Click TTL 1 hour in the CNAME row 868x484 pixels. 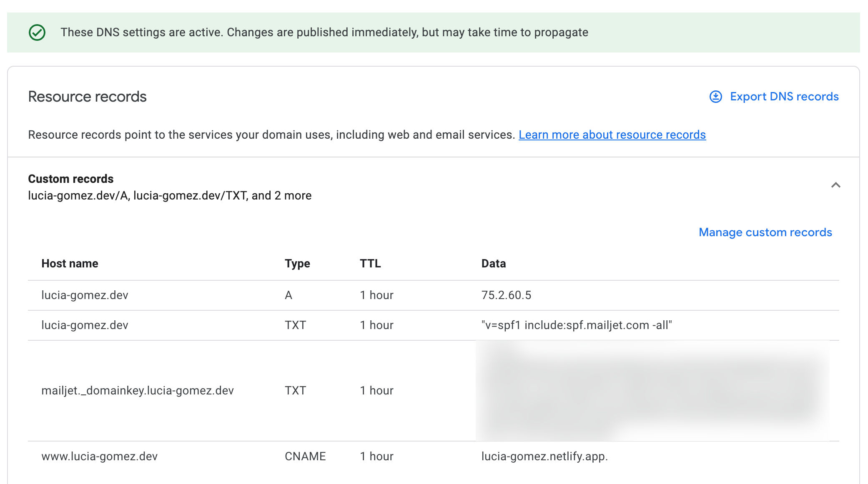377,457
